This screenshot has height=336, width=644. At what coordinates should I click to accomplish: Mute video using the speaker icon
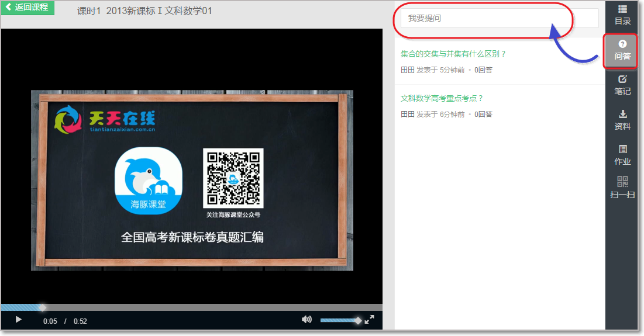(x=306, y=319)
